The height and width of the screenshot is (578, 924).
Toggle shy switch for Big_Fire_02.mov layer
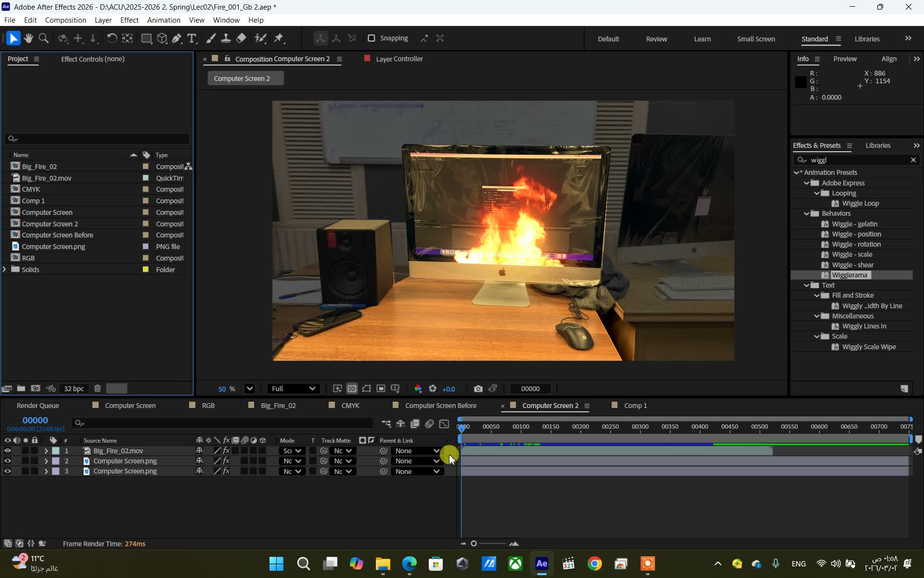pyautogui.click(x=199, y=451)
